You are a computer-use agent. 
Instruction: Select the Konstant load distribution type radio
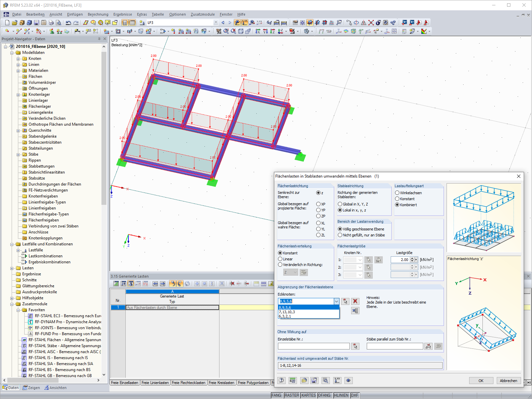[x=397, y=199]
